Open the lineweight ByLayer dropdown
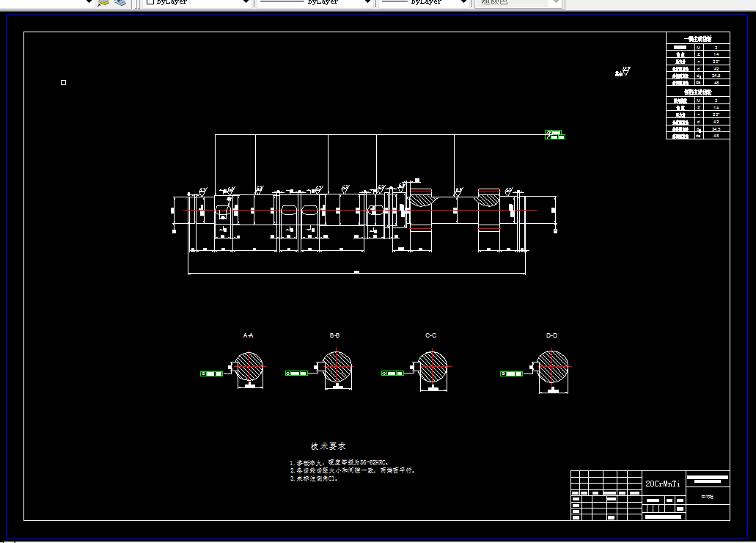The height and width of the screenshot is (543, 756). coord(423,2)
